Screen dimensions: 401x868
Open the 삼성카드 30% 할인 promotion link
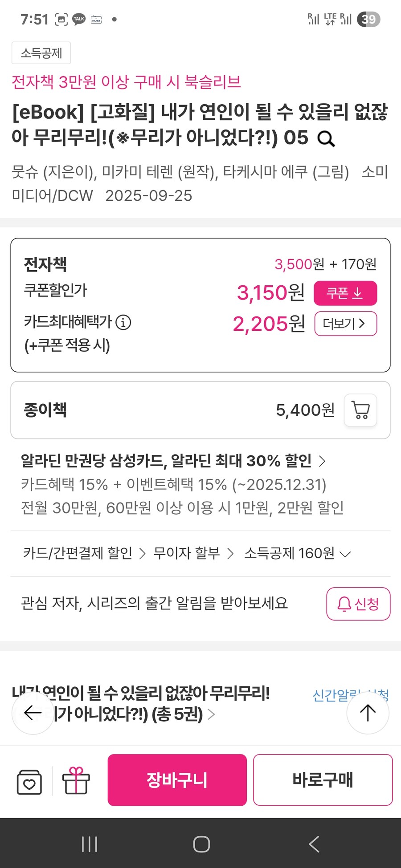(173, 461)
